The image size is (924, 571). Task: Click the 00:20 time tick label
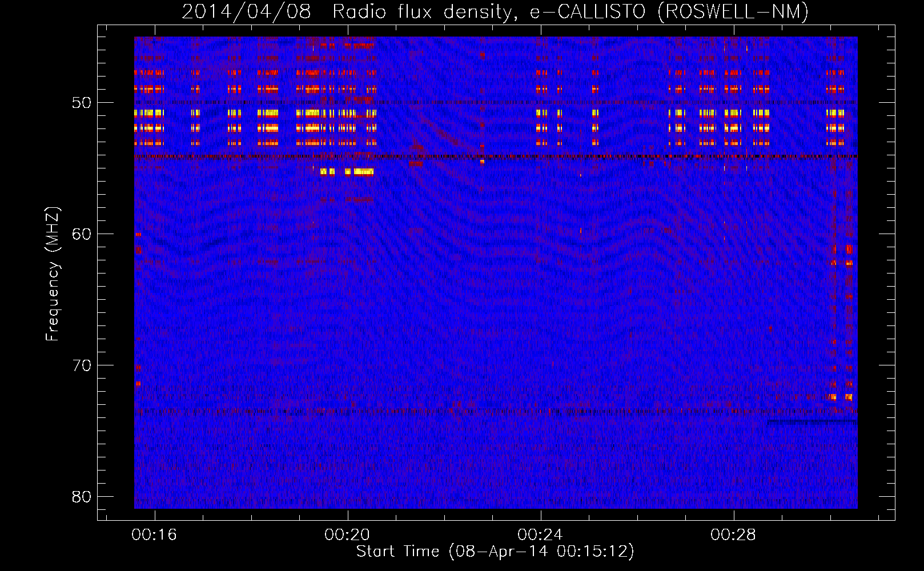(347, 535)
